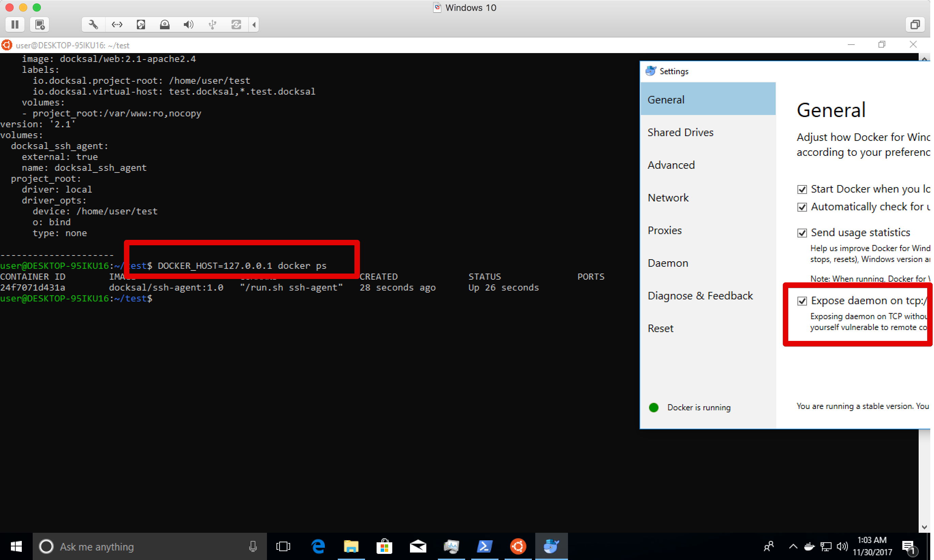The height and width of the screenshot is (560, 934).
Task: Expand hidden system tray icons chevron
Action: (x=792, y=546)
